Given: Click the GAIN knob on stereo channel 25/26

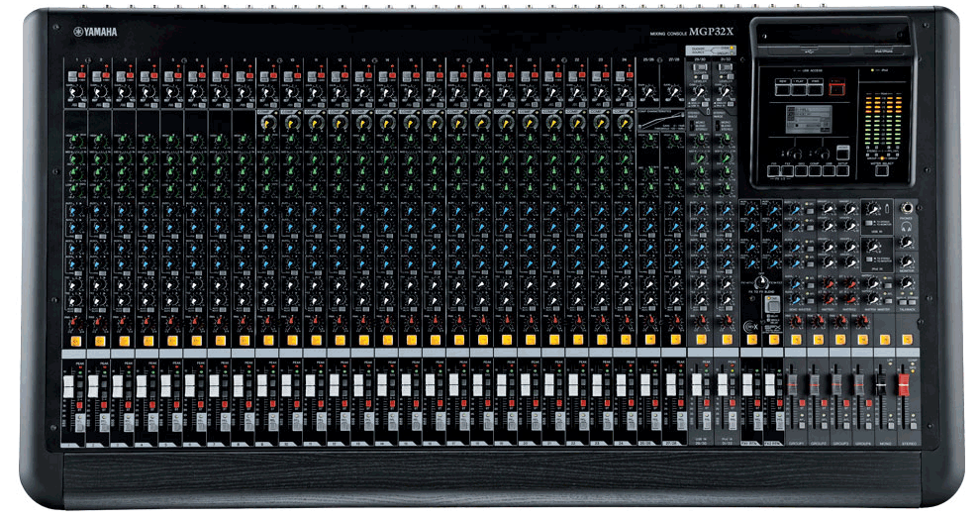Looking at the screenshot, I should point(648,92).
